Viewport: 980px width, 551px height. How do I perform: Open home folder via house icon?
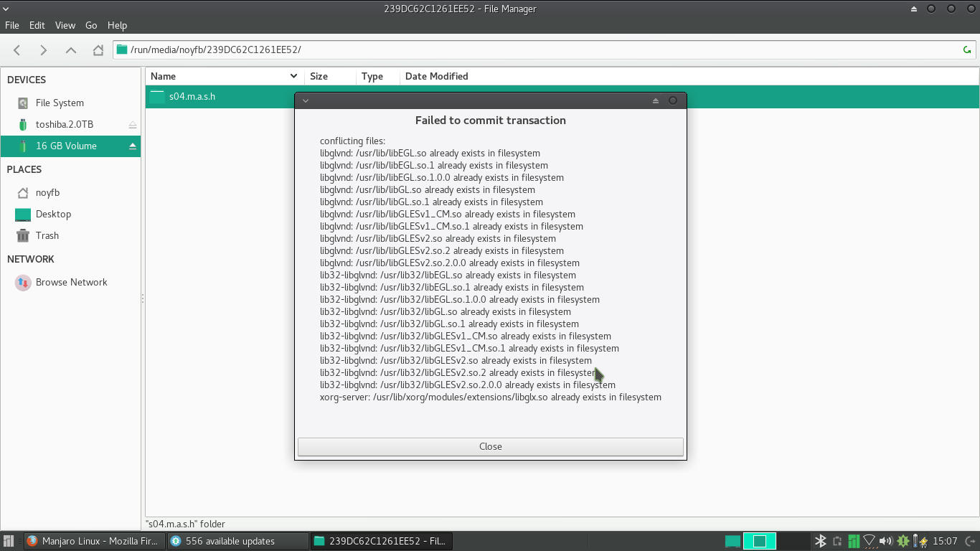point(98,50)
